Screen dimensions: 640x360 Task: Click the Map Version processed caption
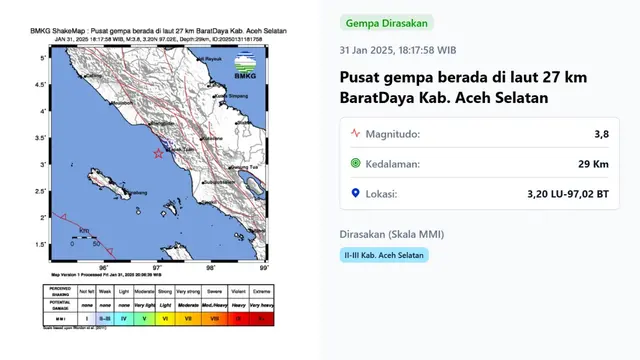pos(106,275)
